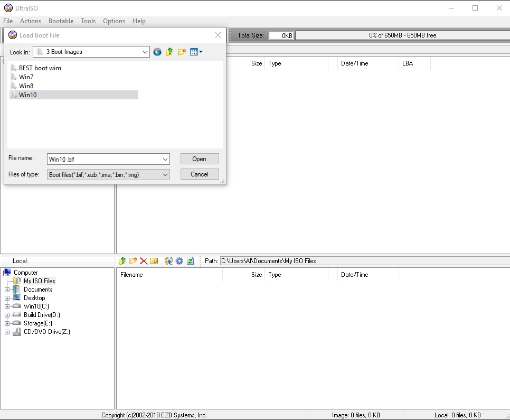Select Win10(C:) drive in tree
Image resolution: width=510 pixels, height=420 pixels.
[x=36, y=306]
